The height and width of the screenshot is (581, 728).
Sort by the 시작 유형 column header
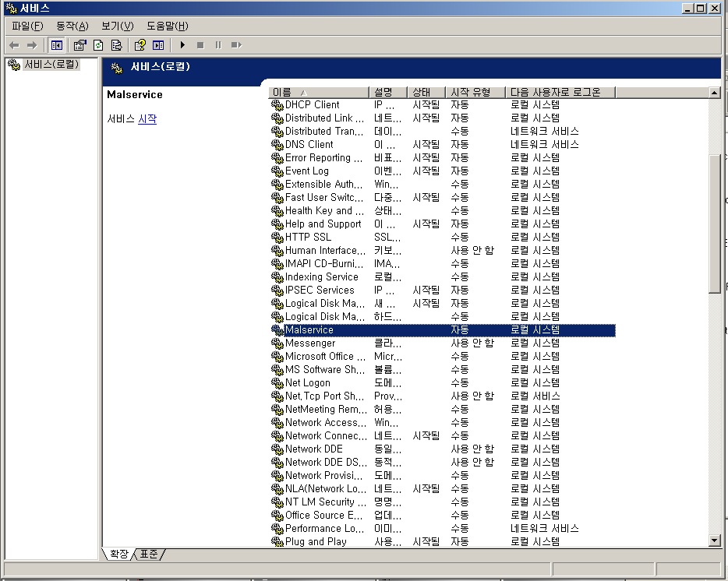coord(475,93)
